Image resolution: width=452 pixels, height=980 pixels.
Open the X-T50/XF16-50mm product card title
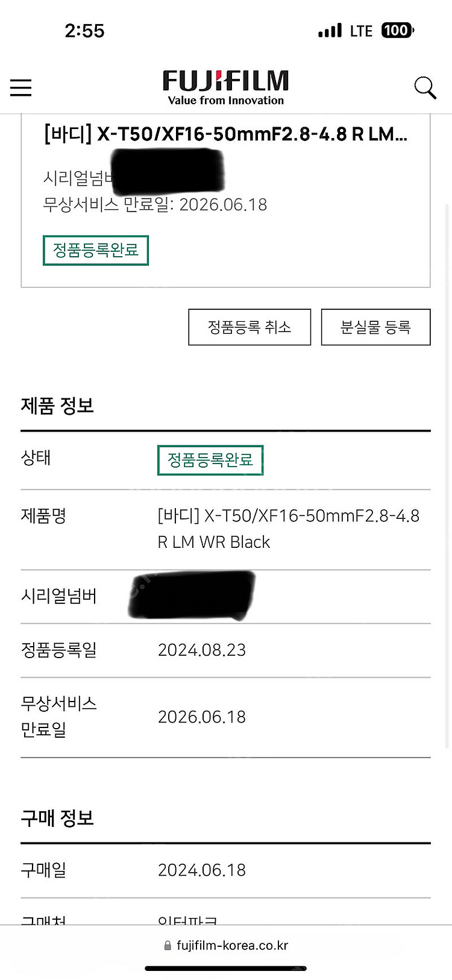226,134
